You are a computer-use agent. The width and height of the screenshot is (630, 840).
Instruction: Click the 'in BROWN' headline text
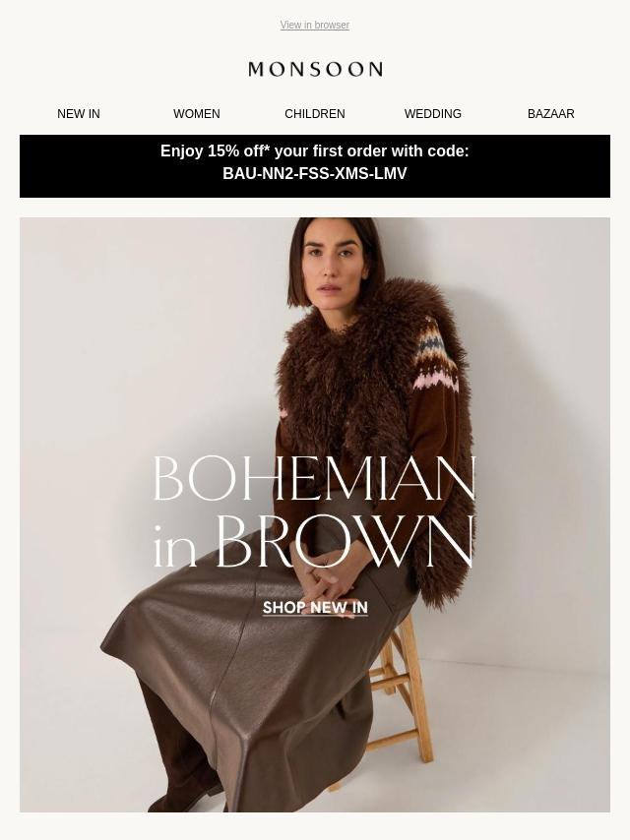[x=314, y=542]
